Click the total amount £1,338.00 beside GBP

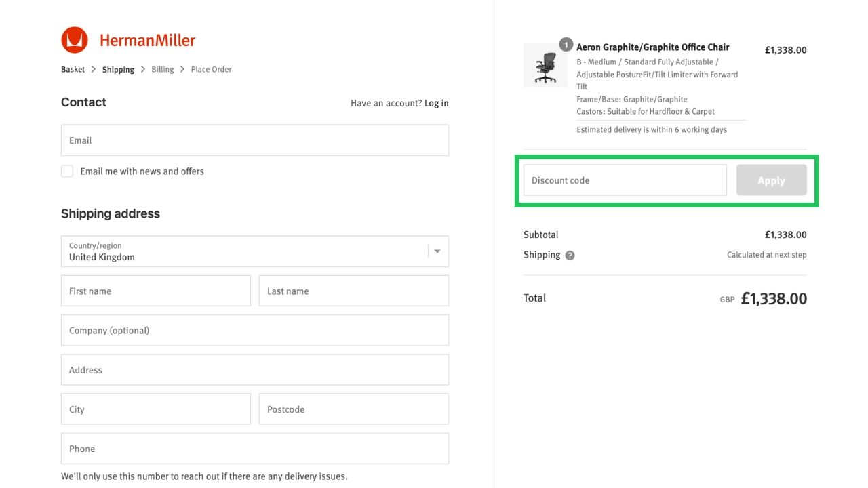pyautogui.click(x=774, y=298)
